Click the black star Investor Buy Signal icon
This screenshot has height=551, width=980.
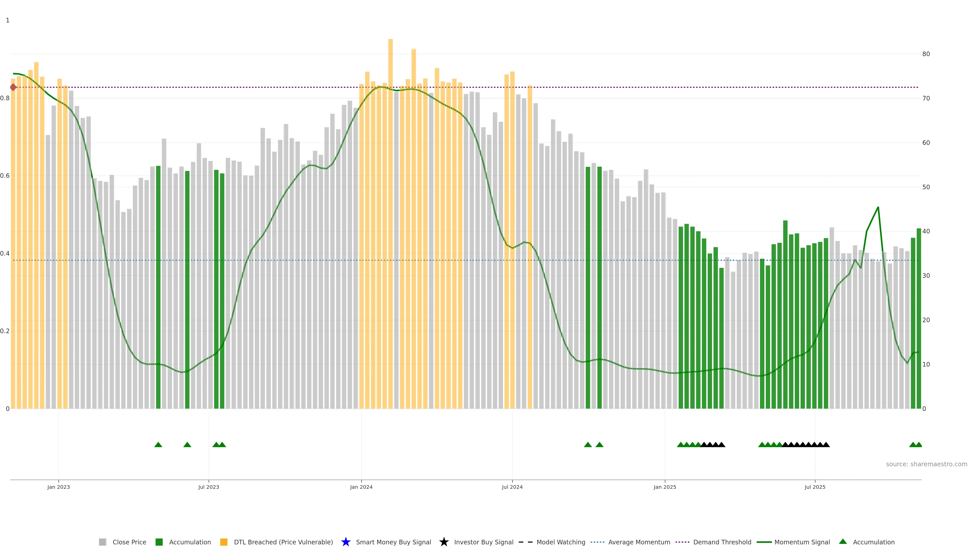pyautogui.click(x=444, y=542)
